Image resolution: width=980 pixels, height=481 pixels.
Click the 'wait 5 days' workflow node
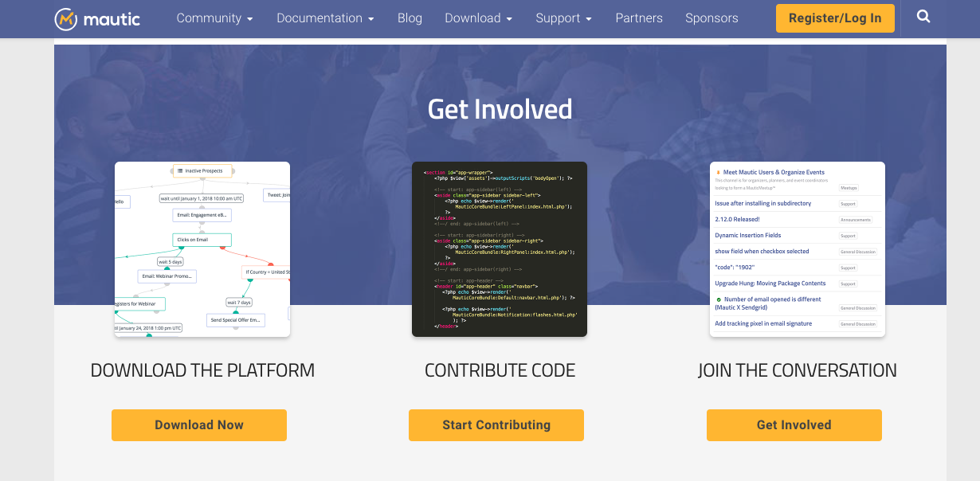[171, 261]
